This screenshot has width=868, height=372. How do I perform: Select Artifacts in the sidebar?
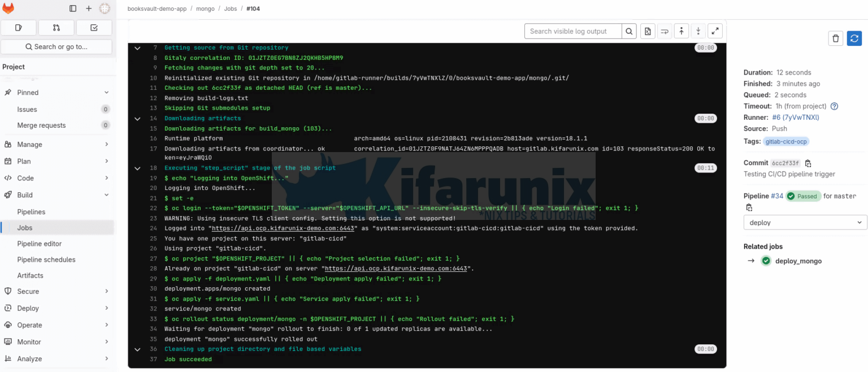pos(30,275)
